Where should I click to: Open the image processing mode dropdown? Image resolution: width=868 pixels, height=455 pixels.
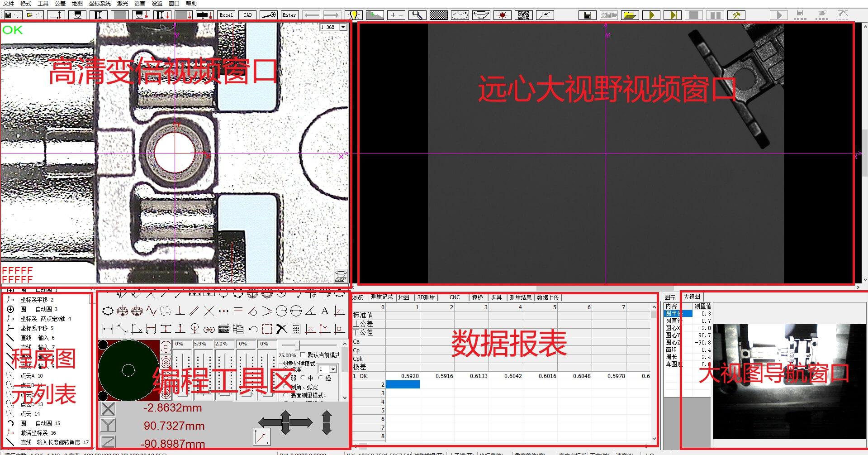click(x=333, y=369)
